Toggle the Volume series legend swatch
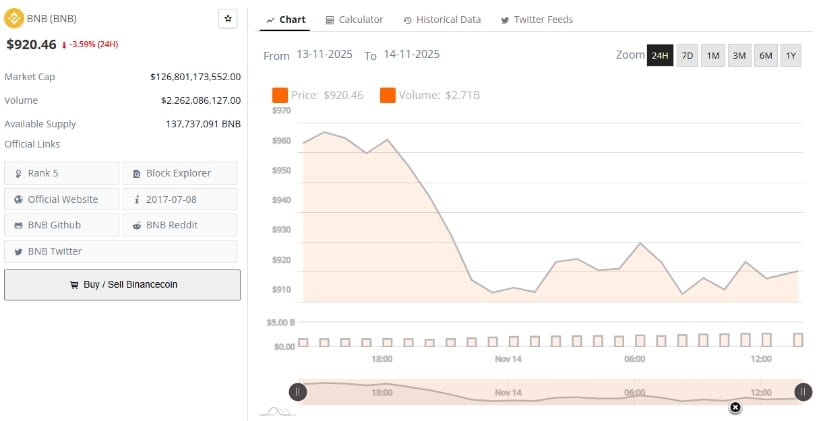This screenshot has height=421, width=825. click(387, 95)
